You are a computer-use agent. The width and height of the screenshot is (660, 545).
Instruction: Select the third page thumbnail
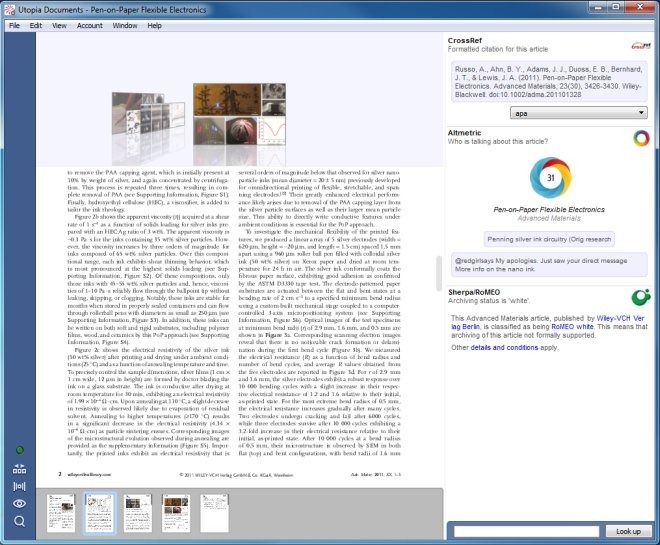click(138, 513)
